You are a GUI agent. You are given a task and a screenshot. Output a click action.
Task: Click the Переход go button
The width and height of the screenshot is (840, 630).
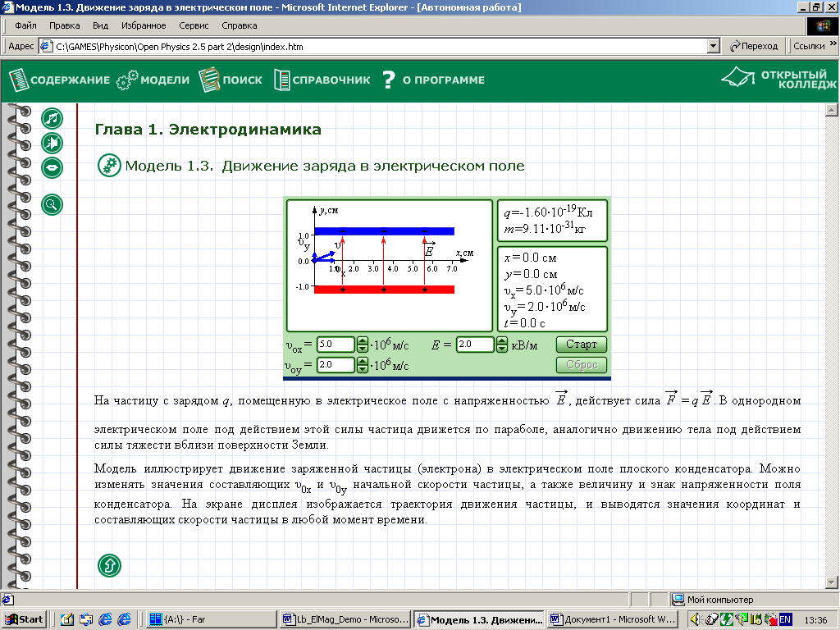(x=754, y=47)
